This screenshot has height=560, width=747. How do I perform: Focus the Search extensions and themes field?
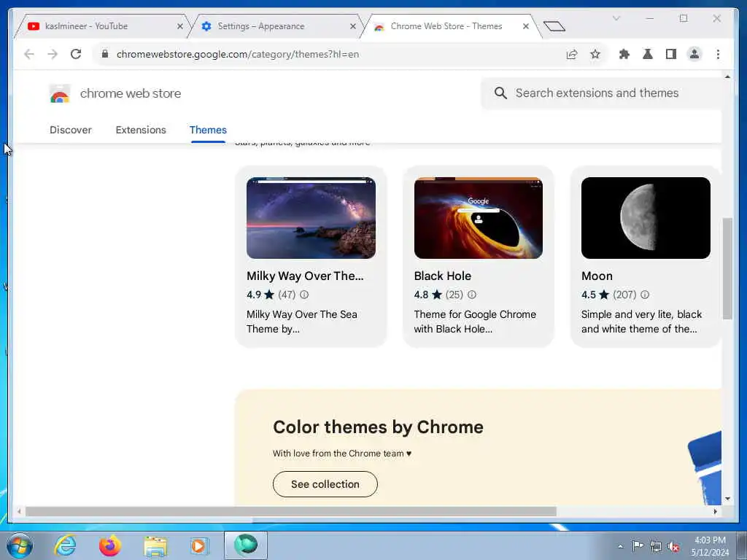point(601,93)
